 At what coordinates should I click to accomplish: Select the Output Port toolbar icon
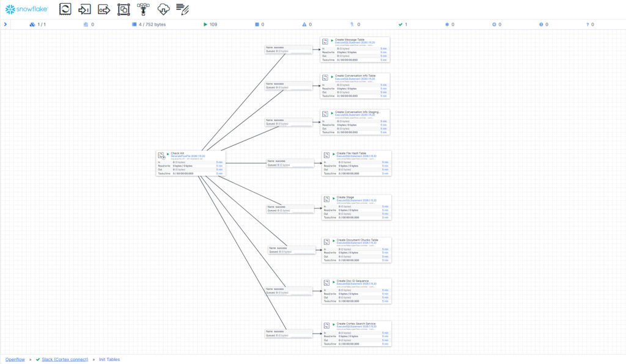(x=104, y=9)
